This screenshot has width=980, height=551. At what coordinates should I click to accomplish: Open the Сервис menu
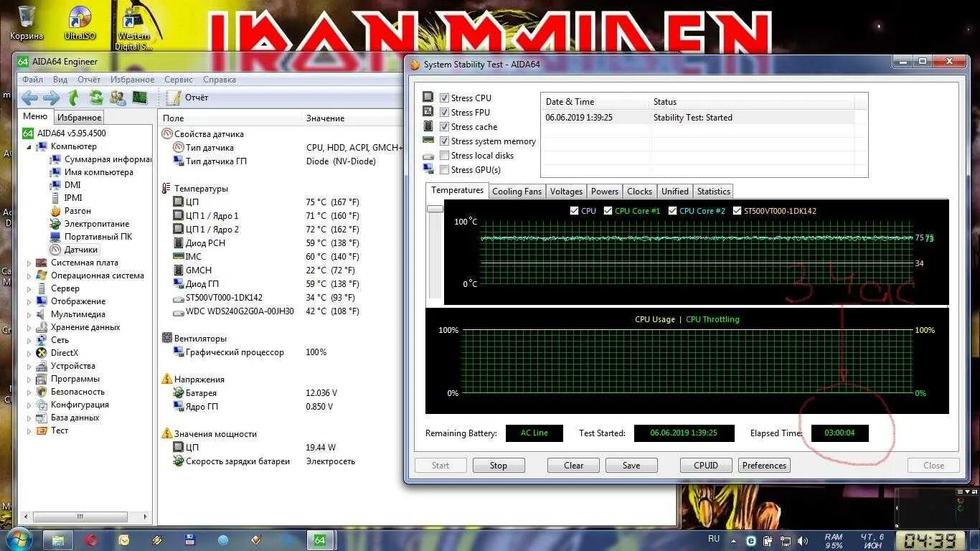178,80
